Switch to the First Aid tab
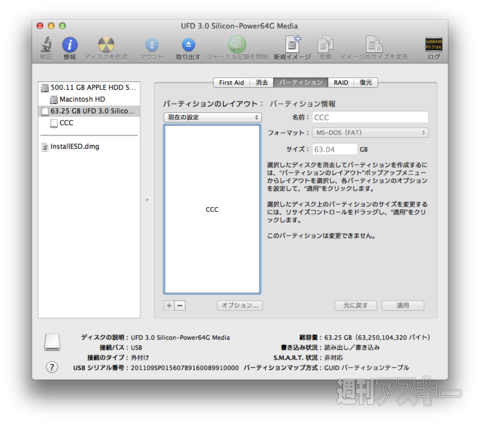 point(231,83)
